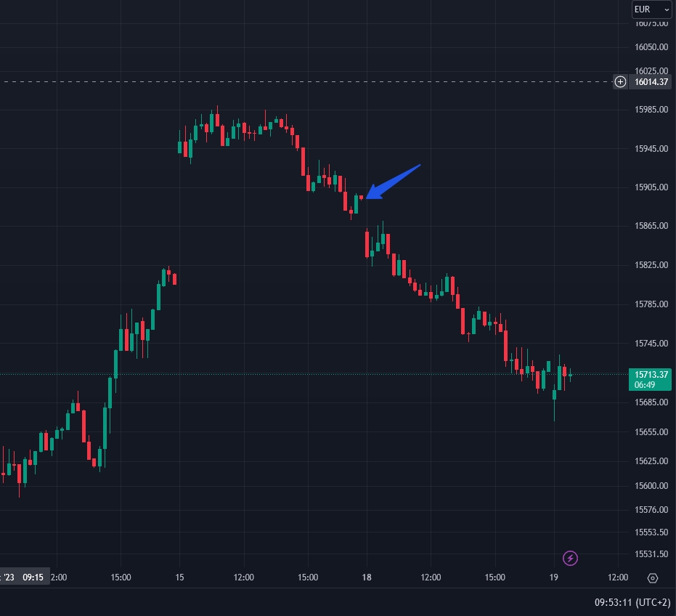The width and height of the screenshot is (676, 616).
Task: Click the purple lightning bolt icon
Action: [x=570, y=558]
